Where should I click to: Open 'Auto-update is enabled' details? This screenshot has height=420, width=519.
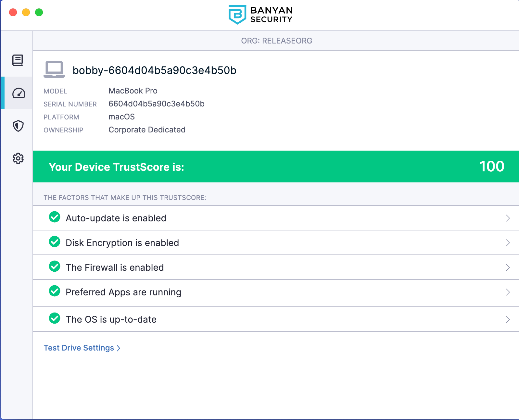[276, 218]
